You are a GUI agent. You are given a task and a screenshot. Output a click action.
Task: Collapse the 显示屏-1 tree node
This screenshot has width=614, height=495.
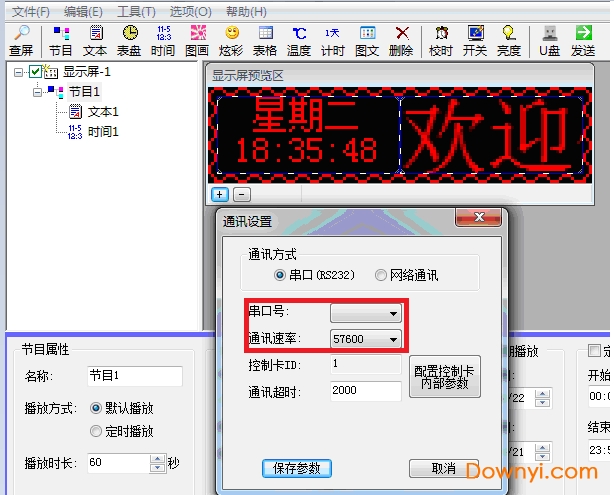pos(18,72)
